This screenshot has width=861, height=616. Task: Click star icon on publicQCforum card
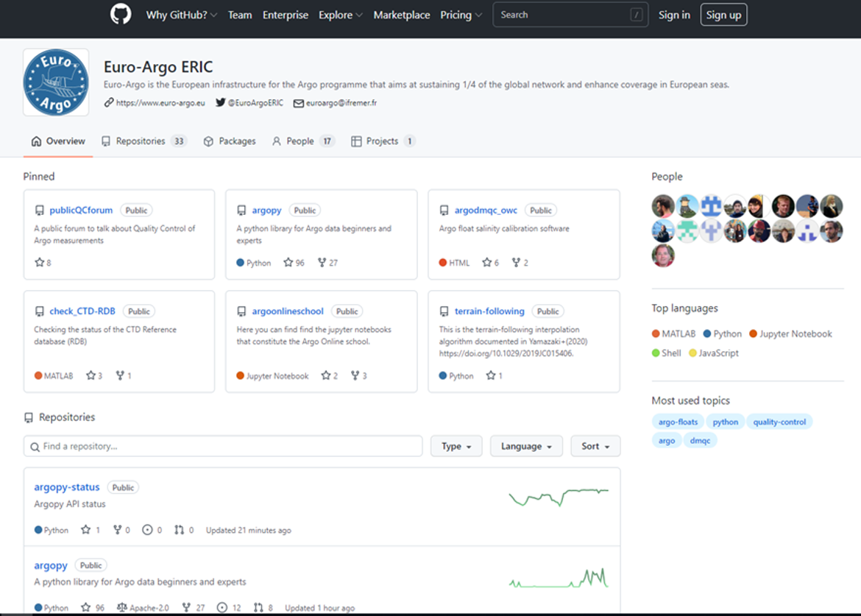click(39, 263)
